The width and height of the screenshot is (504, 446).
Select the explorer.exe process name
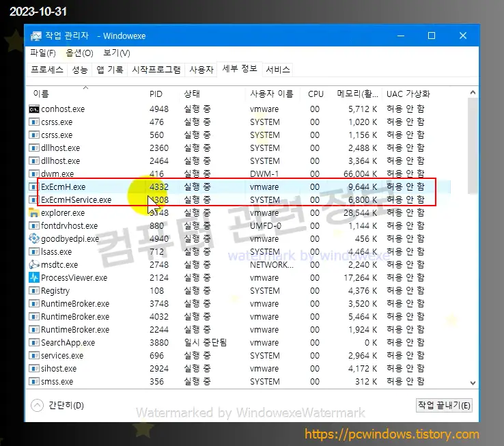coord(63,213)
